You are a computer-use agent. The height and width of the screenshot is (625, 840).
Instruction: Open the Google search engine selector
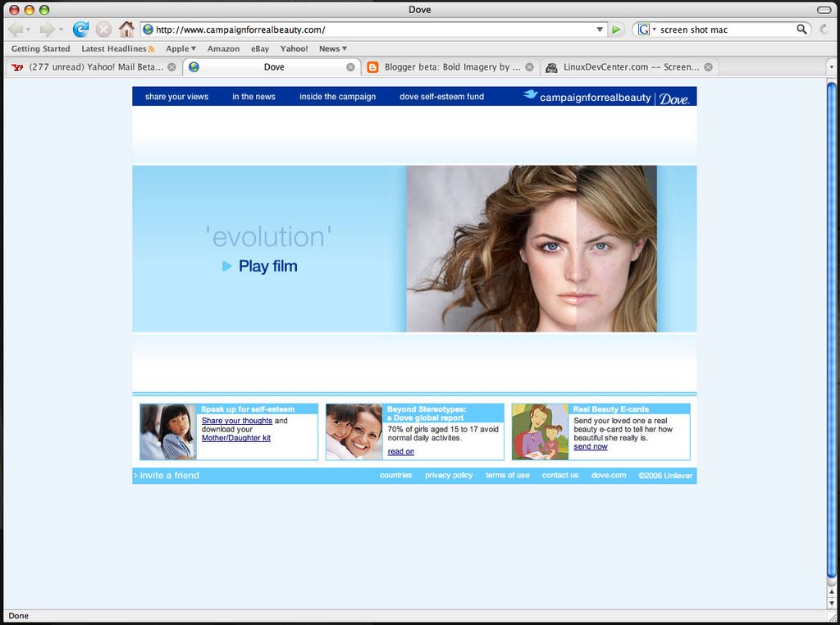pos(647,30)
